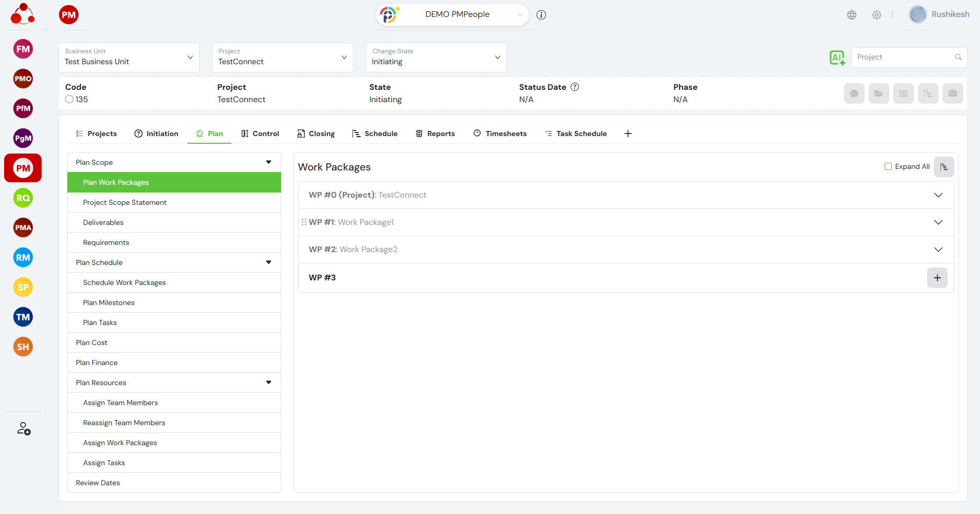Screen dimensions: 980x514
Task: Click the Project search input field
Action: point(903,58)
